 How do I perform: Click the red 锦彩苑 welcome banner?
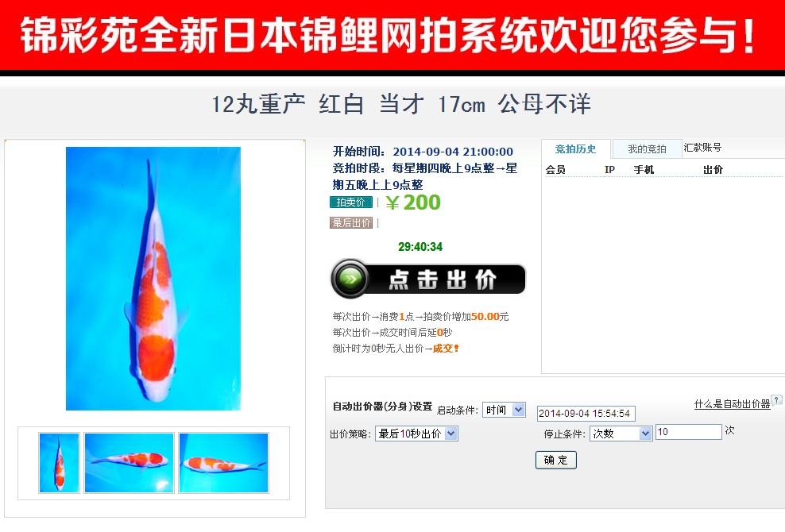tap(392, 35)
